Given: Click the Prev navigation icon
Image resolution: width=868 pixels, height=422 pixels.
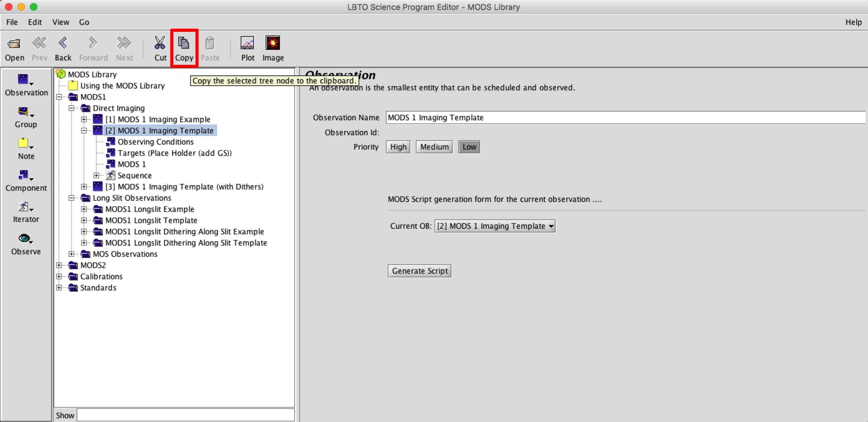Looking at the screenshot, I should click(39, 49).
